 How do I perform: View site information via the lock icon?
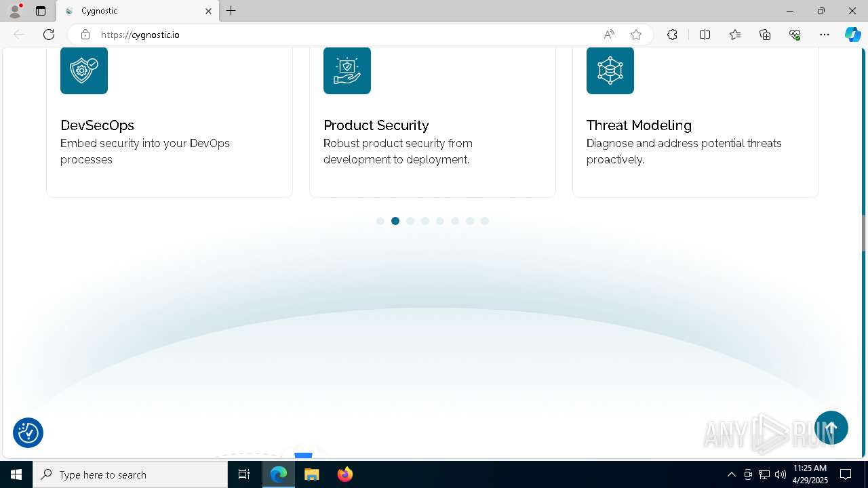[x=85, y=35]
